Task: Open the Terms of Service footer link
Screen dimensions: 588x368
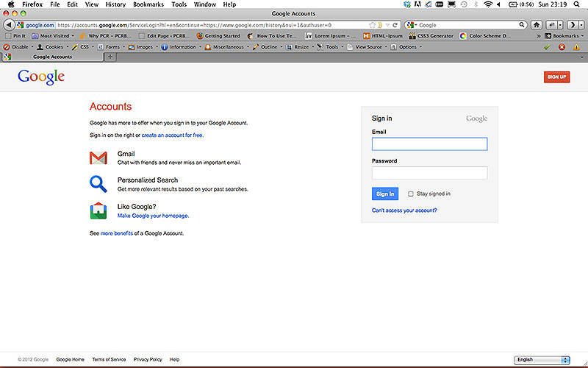Action: pos(109,359)
